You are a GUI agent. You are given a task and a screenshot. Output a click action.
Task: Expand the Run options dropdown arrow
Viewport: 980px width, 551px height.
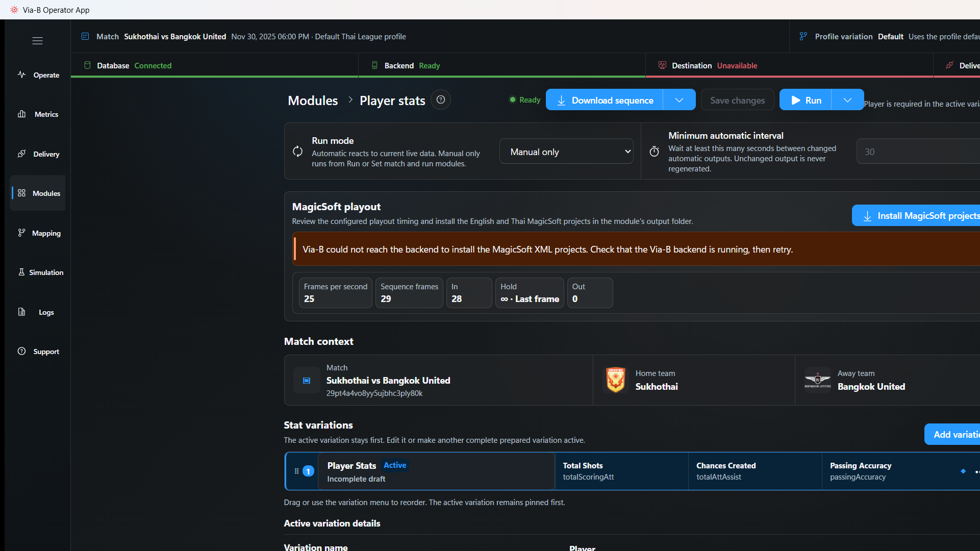pyautogui.click(x=847, y=100)
